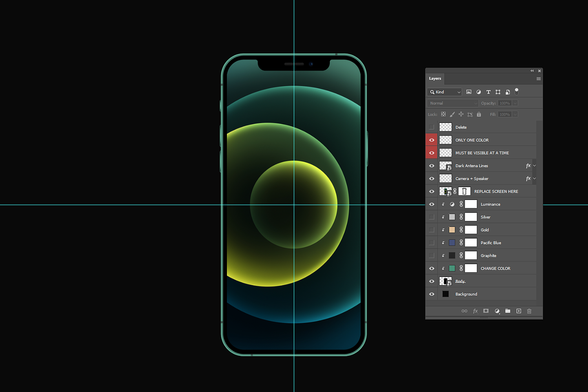Show the Graphite color layer

pos(432,255)
